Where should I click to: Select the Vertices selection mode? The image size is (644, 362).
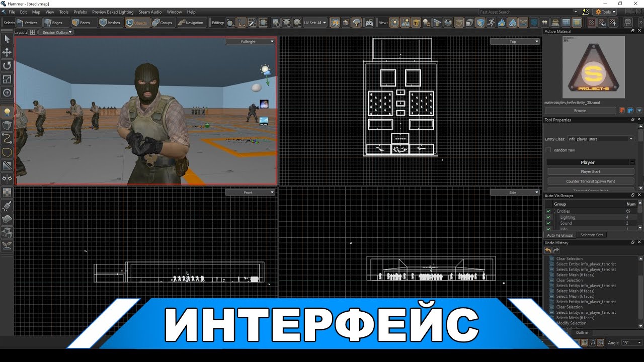[x=28, y=23]
